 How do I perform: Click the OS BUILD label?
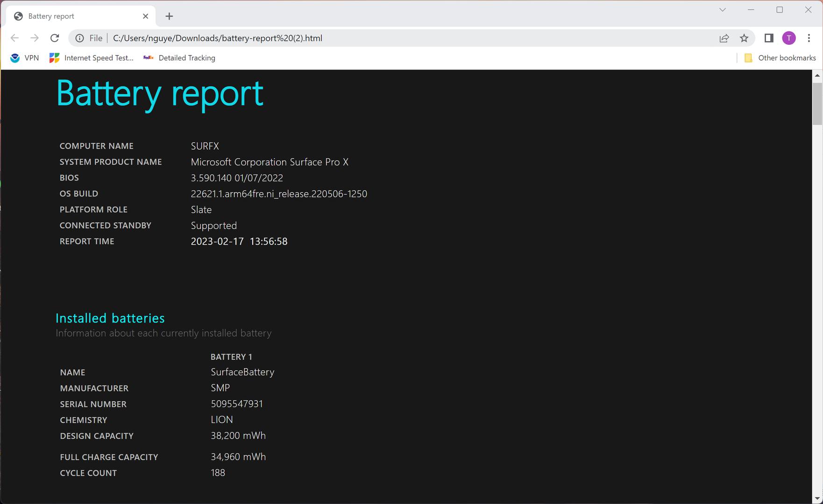click(x=79, y=194)
